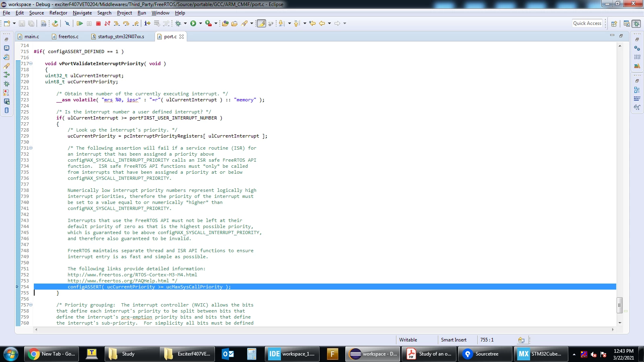
Task: Click the Resume debug button
Action: [x=80, y=23]
